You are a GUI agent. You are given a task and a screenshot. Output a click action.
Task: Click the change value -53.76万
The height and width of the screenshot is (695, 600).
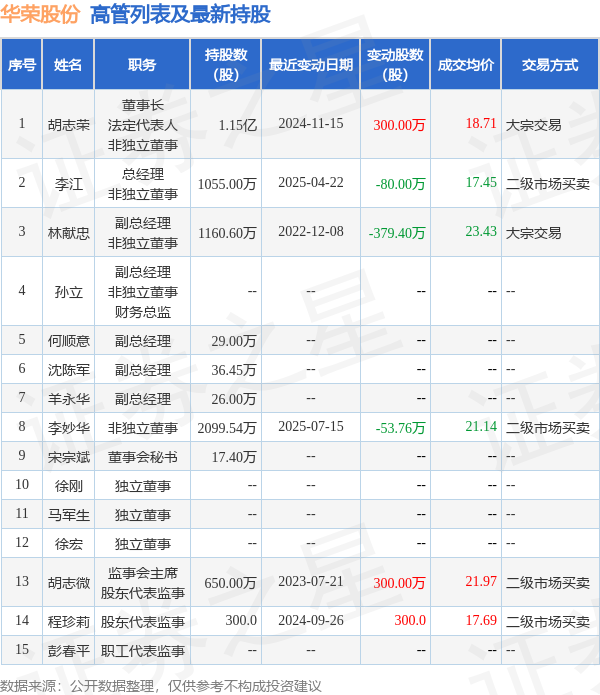pos(400,428)
